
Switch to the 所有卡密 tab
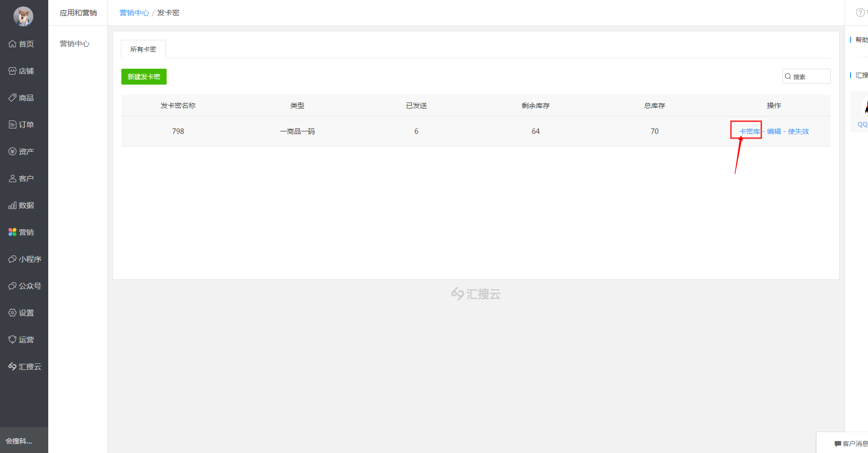pyautogui.click(x=143, y=49)
